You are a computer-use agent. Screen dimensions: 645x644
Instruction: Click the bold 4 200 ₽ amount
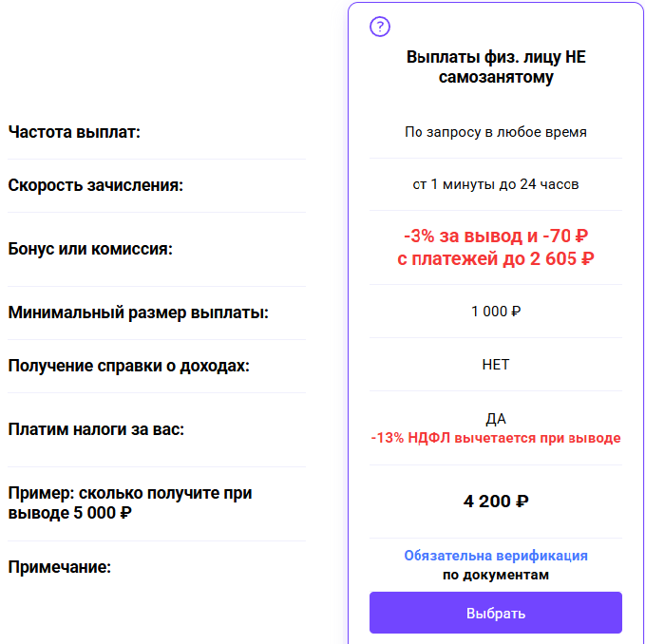tap(495, 501)
